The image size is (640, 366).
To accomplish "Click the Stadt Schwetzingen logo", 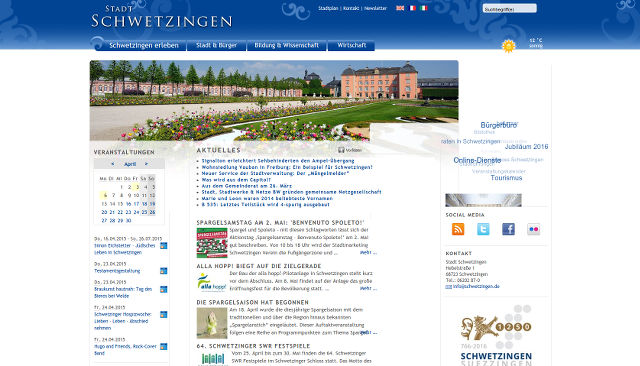I will click(162, 17).
